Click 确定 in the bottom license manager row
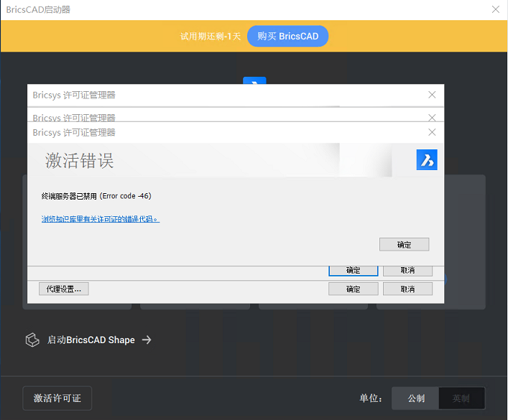Screen dimensions: 508x420 pos(353,289)
